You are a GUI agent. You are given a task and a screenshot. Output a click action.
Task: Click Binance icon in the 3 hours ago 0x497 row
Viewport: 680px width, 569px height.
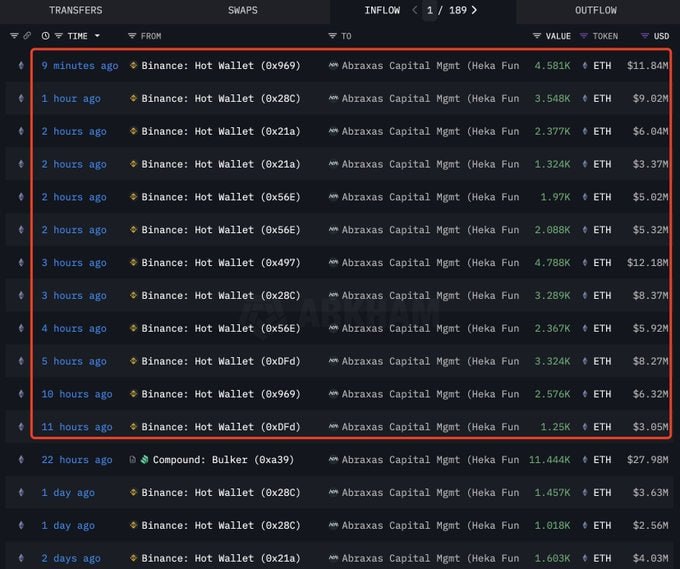pos(134,262)
